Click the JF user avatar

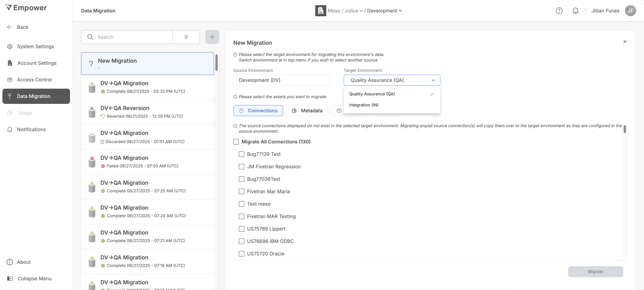click(630, 11)
